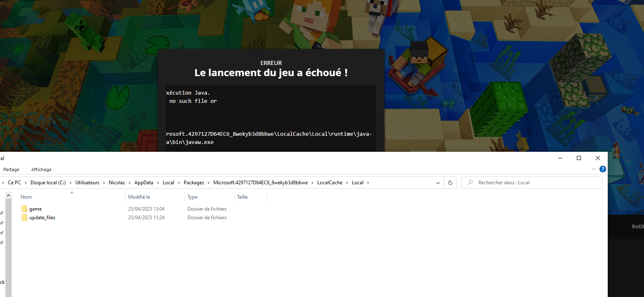This screenshot has width=644, height=297.
Task: Navigate to LocalCache breadcrumb
Action: pyautogui.click(x=330, y=183)
